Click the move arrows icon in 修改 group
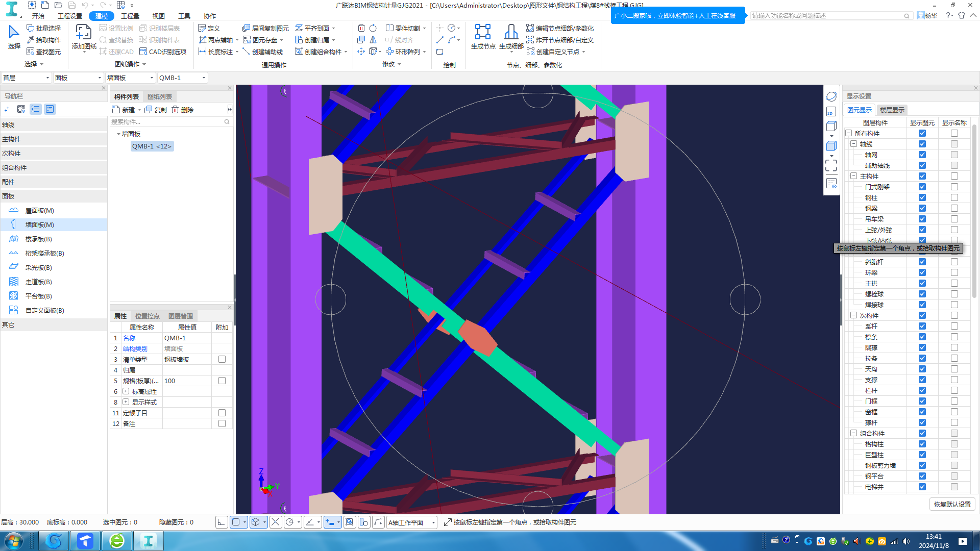 (361, 52)
